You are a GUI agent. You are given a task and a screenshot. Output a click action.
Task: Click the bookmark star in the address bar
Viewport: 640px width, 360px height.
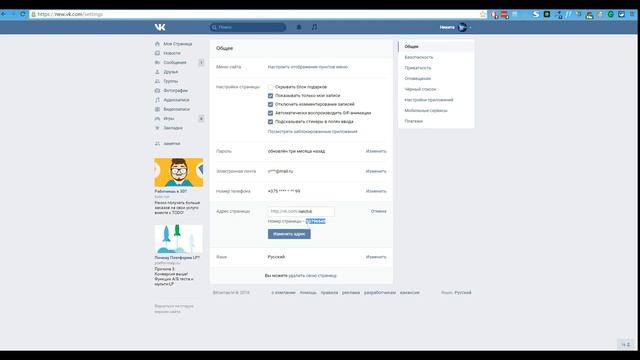tap(483, 14)
